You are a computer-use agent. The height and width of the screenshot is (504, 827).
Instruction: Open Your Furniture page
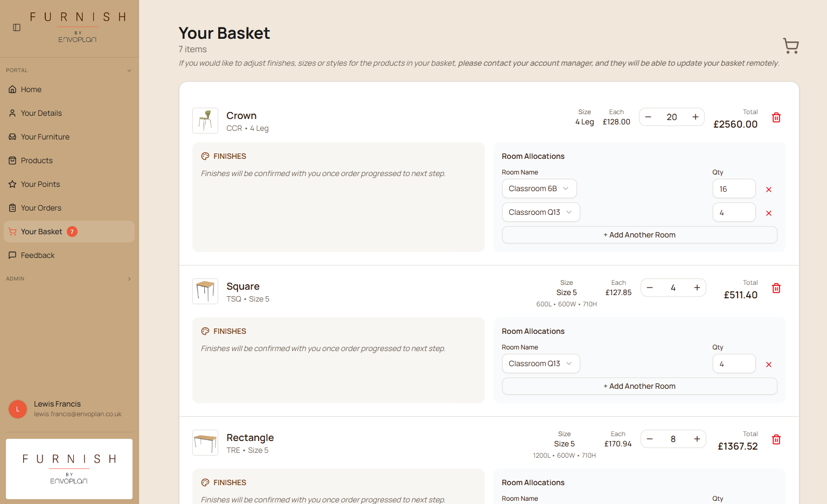click(69, 137)
